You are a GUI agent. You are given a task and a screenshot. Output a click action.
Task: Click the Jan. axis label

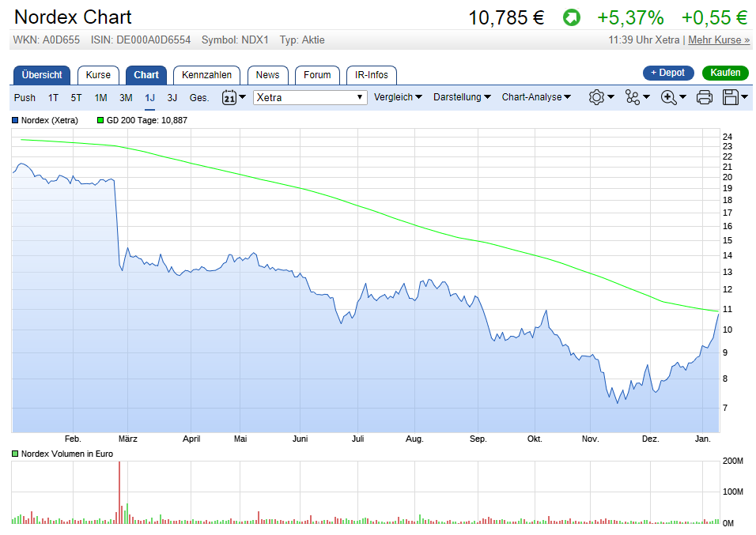pos(703,439)
